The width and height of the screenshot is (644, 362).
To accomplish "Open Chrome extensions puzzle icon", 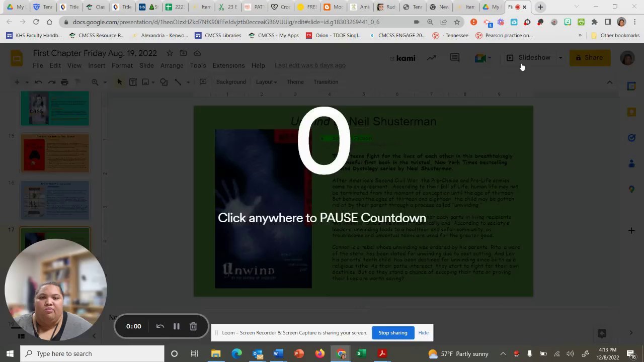I will (x=594, y=22).
